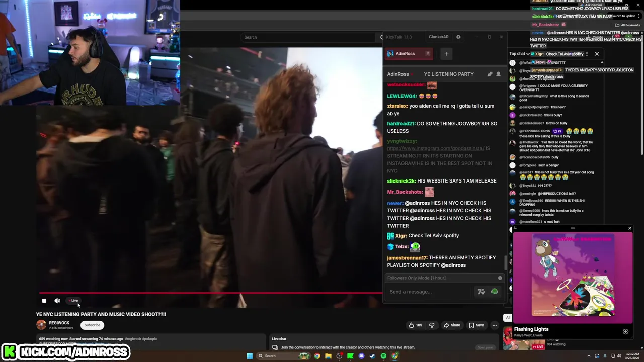Image resolution: width=644 pixels, height=362 pixels.
Task: Open the video's more actions menu
Action: [495, 325]
